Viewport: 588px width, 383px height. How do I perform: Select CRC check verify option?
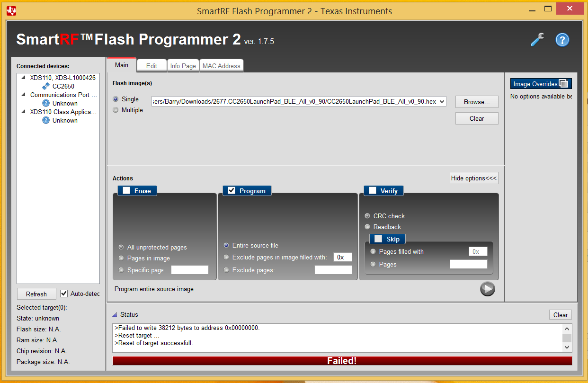[367, 216]
